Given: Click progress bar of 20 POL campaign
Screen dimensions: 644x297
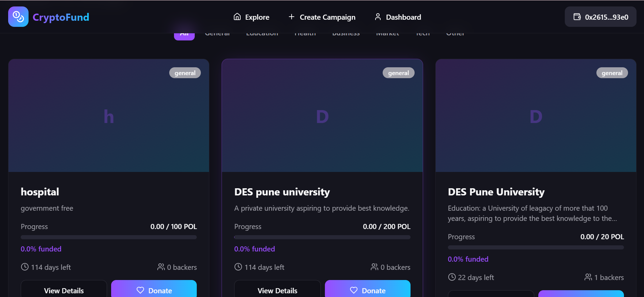Looking at the screenshot, I should coord(536,247).
